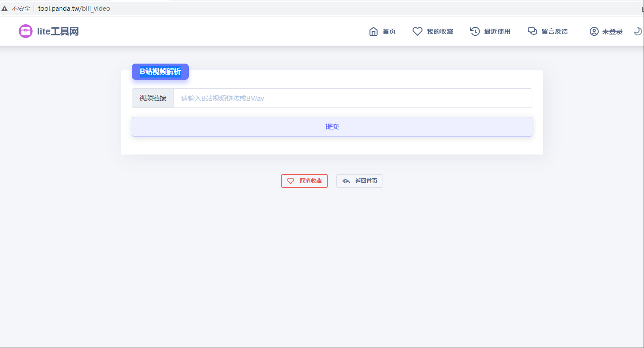Screen dimensions: 644x348
Task: Submit with the 提交 button
Action: 332,127
